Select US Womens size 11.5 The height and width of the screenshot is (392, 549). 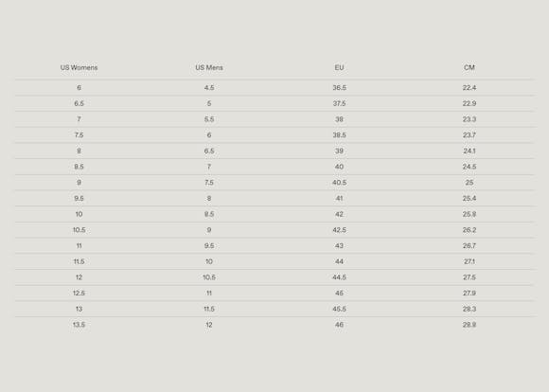(79, 261)
